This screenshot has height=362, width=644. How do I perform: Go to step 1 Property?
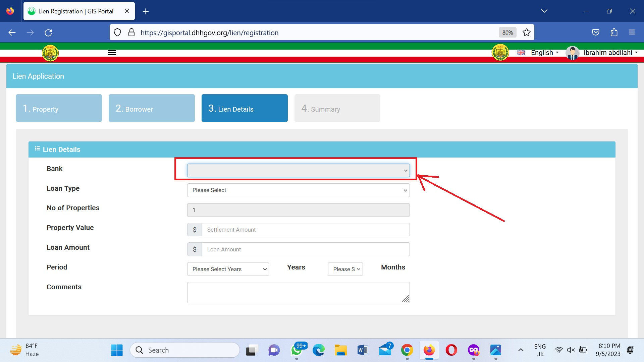[x=59, y=108]
